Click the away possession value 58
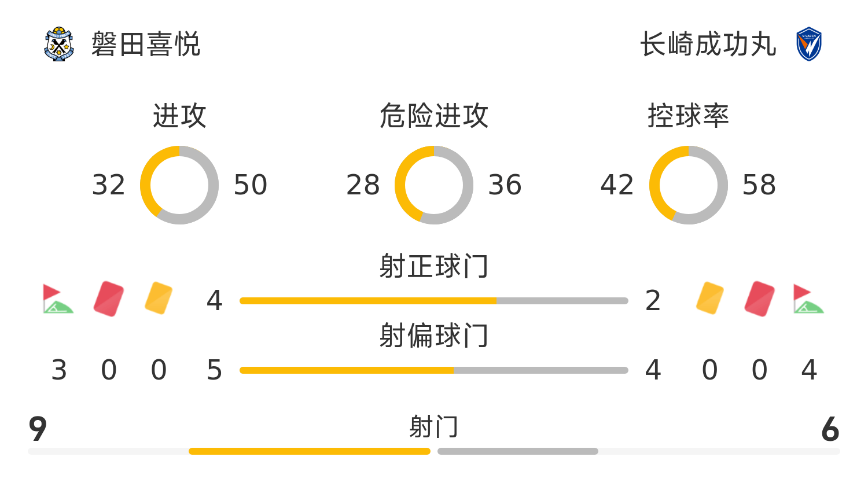Image resolution: width=868 pixels, height=501 pixels. [x=759, y=185]
